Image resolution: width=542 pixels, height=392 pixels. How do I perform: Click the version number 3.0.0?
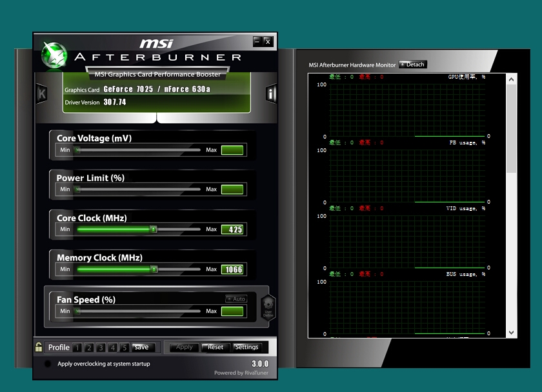coord(260,364)
